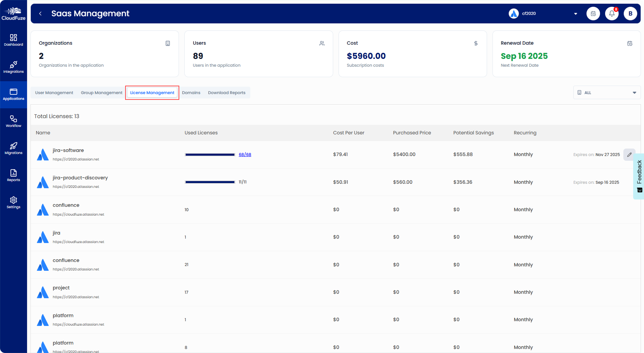
Task: Select the License Management tab
Action: (152, 93)
